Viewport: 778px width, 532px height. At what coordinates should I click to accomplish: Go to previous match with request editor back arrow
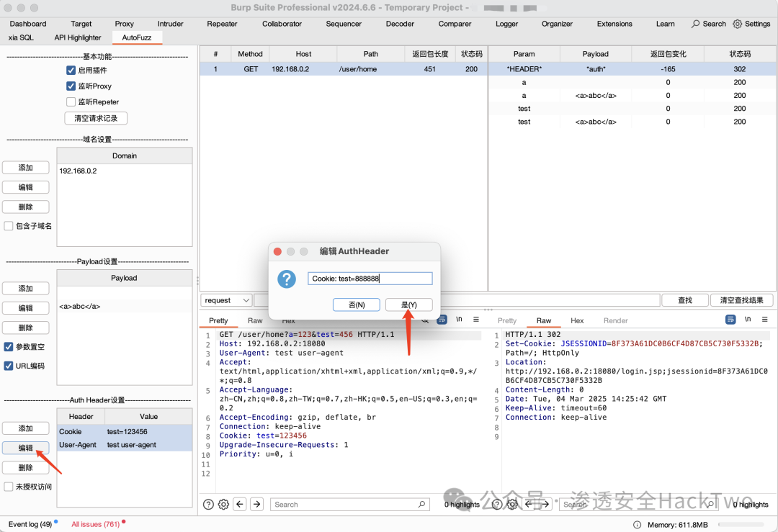pos(240,504)
